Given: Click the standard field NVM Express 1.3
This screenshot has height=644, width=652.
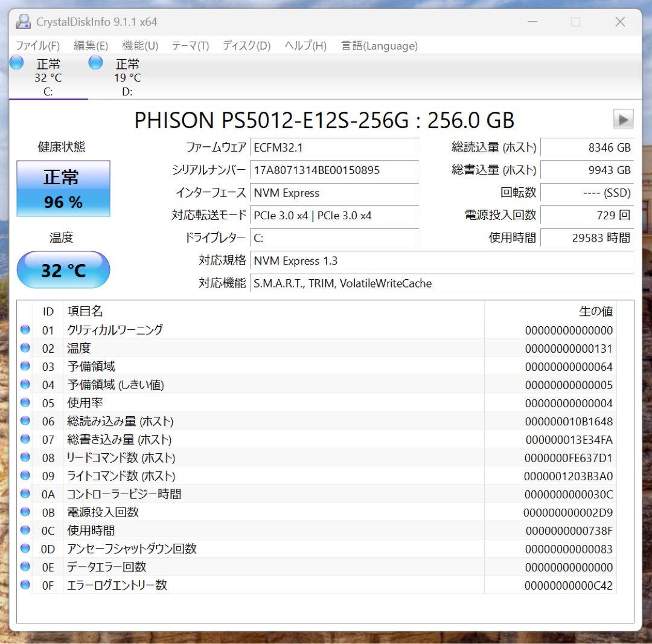Looking at the screenshot, I should tap(441, 261).
